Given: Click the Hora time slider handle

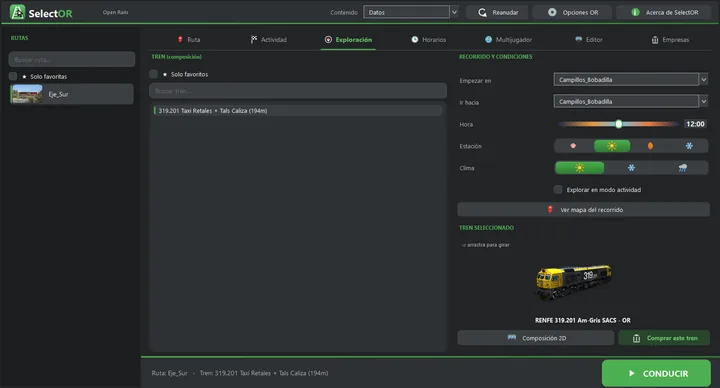Looking at the screenshot, I should tap(619, 124).
